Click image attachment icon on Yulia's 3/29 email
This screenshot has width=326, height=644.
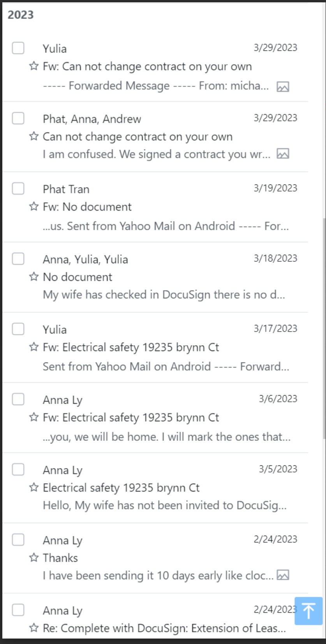tap(283, 87)
